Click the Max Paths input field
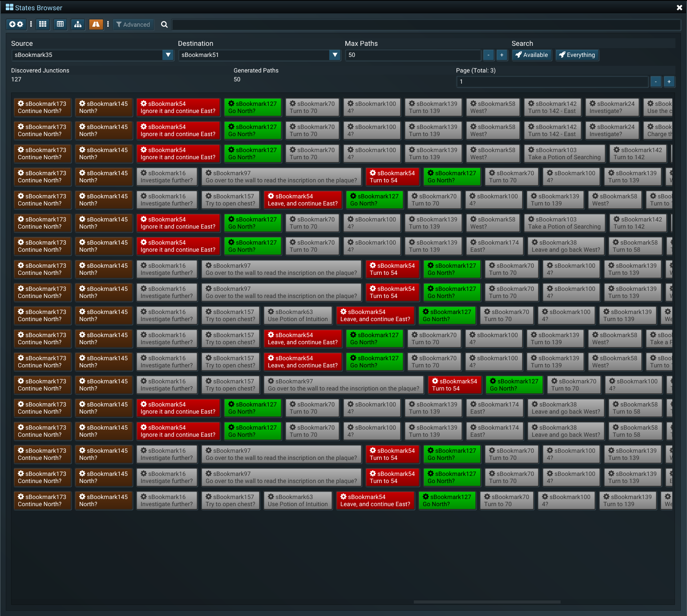Viewport: 687px width, 616px height. click(x=413, y=55)
